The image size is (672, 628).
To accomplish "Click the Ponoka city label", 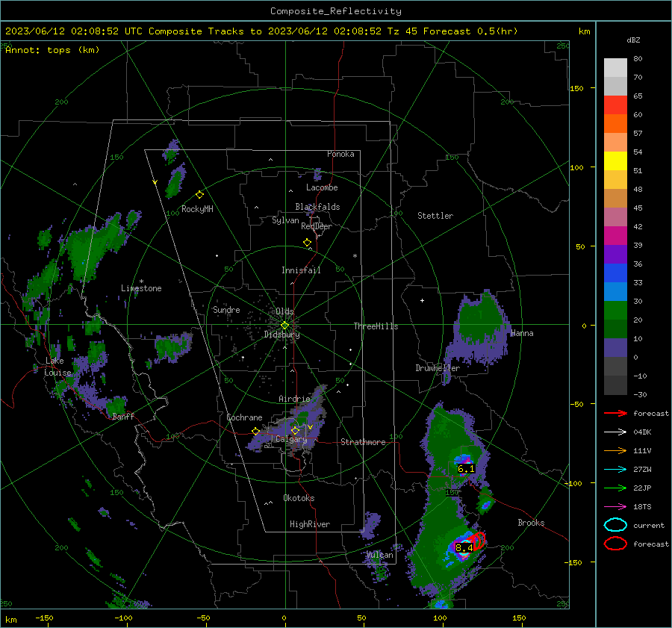I will click(340, 154).
